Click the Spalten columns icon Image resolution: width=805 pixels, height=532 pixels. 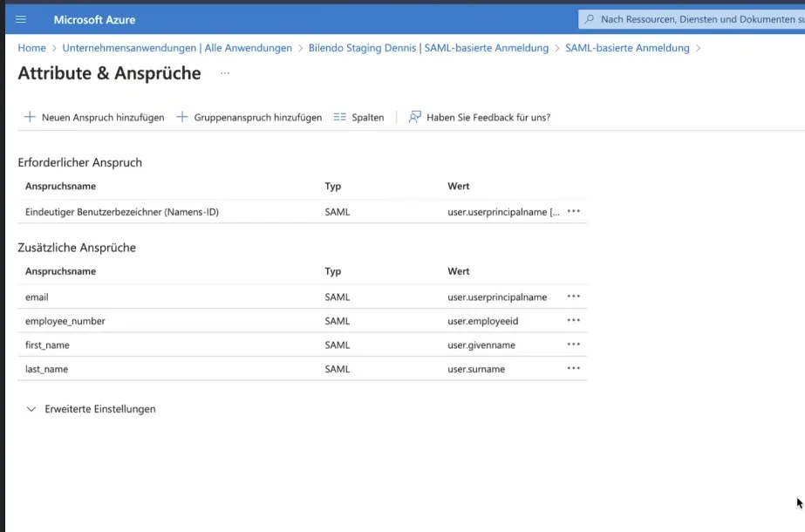(340, 117)
